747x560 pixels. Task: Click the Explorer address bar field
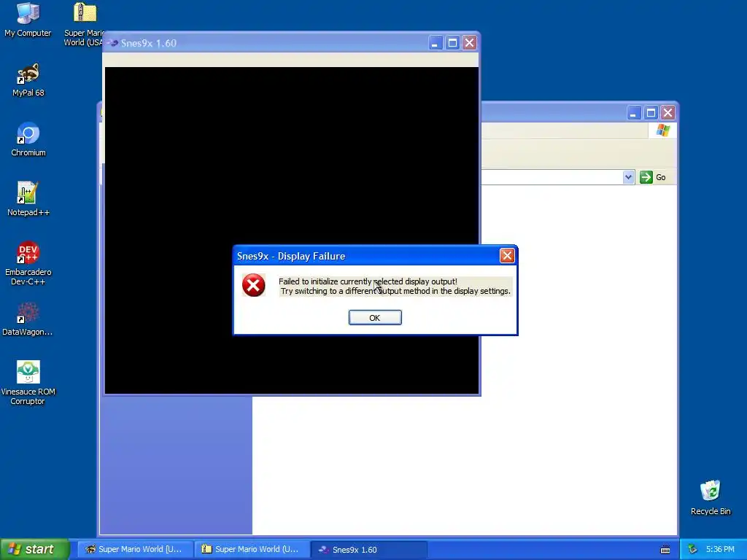pyautogui.click(x=551, y=177)
